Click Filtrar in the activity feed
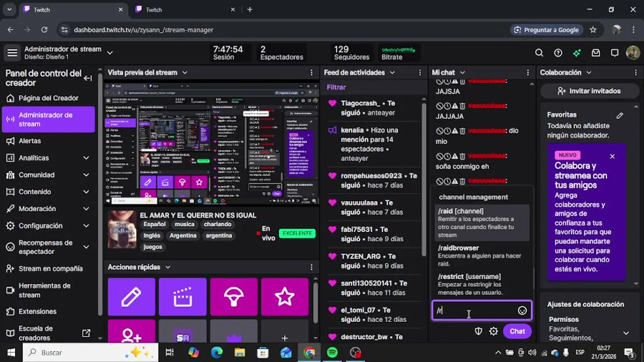The height and width of the screenshot is (362, 644). (336, 87)
